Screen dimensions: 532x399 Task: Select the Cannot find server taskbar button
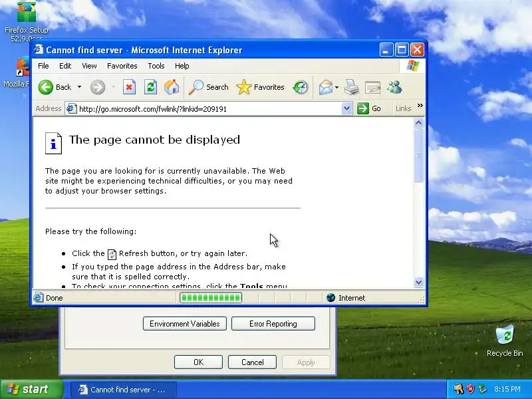[x=124, y=390]
